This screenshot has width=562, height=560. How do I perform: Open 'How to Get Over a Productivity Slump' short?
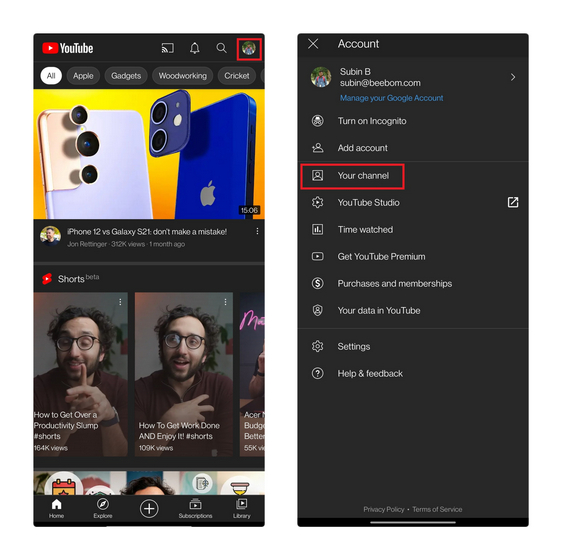point(81,374)
